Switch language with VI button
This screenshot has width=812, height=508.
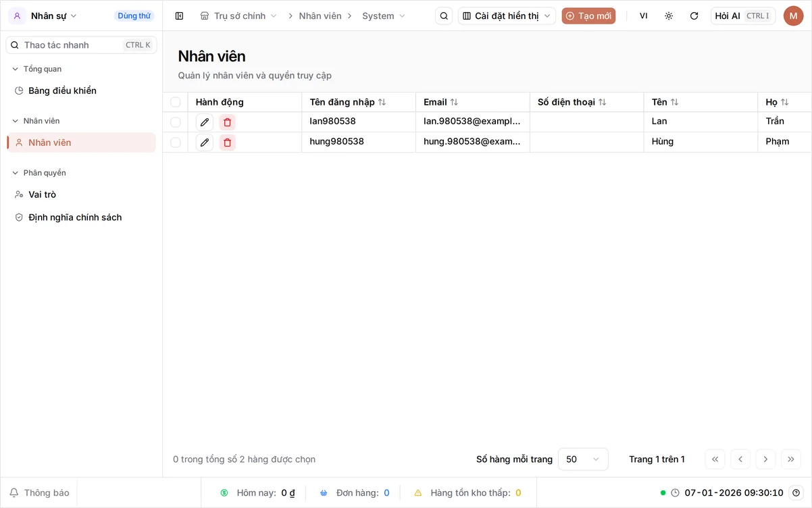pos(643,16)
